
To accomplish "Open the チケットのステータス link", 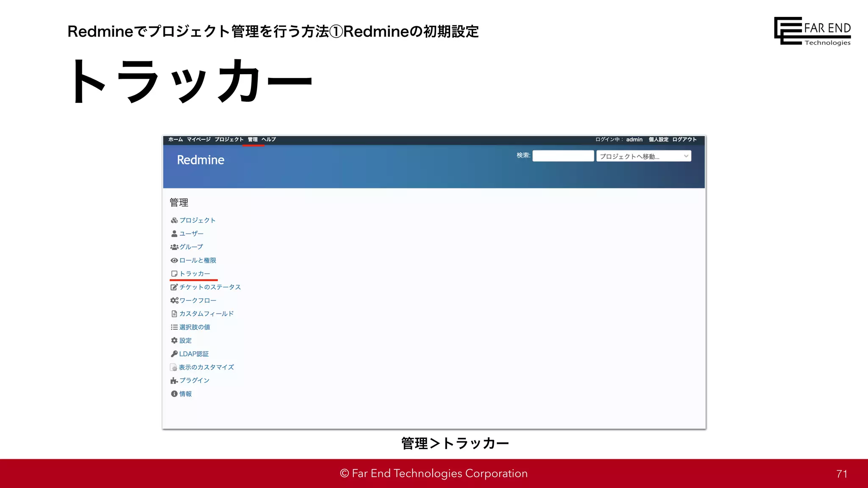I will pos(210,287).
